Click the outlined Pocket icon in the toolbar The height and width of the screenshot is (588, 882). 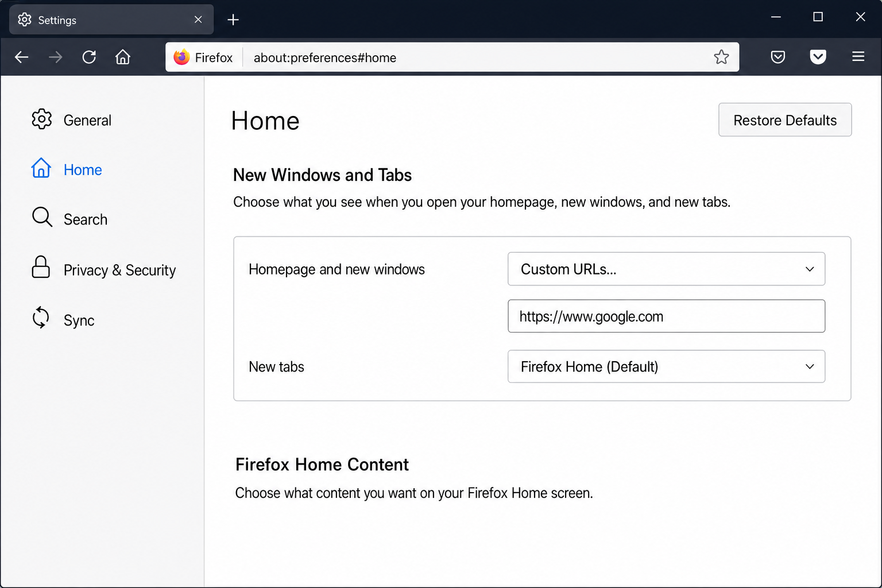778,57
